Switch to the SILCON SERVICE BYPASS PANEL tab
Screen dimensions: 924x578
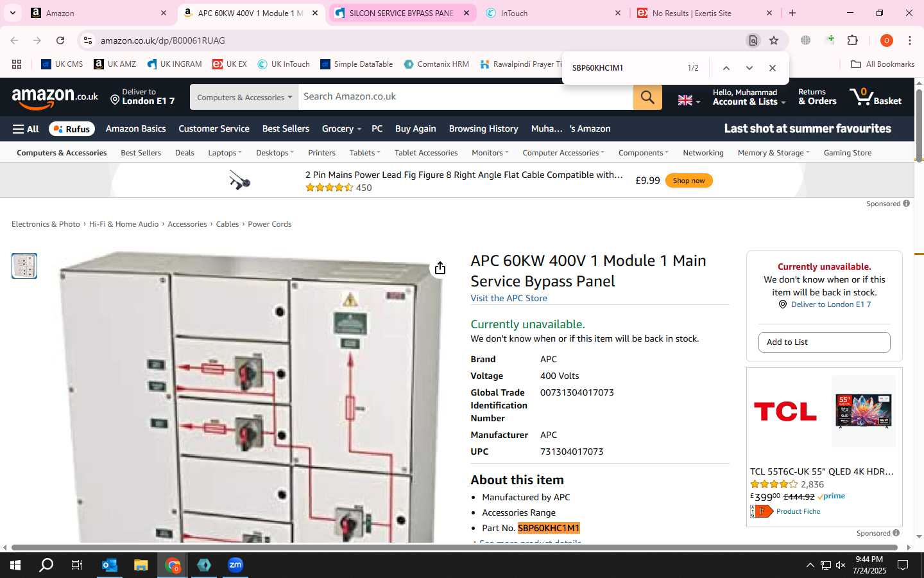[x=402, y=13]
